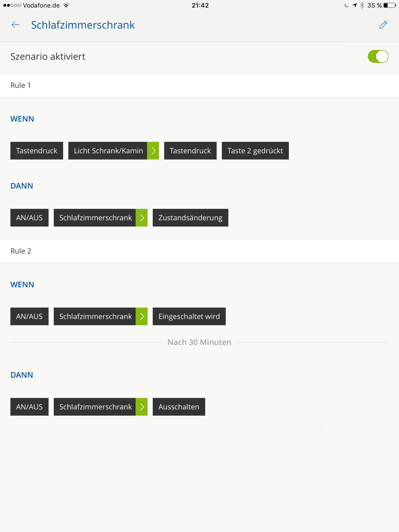Image resolution: width=399 pixels, height=532 pixels.
Task: Select the Rule 2 header row
Action: 199,251
